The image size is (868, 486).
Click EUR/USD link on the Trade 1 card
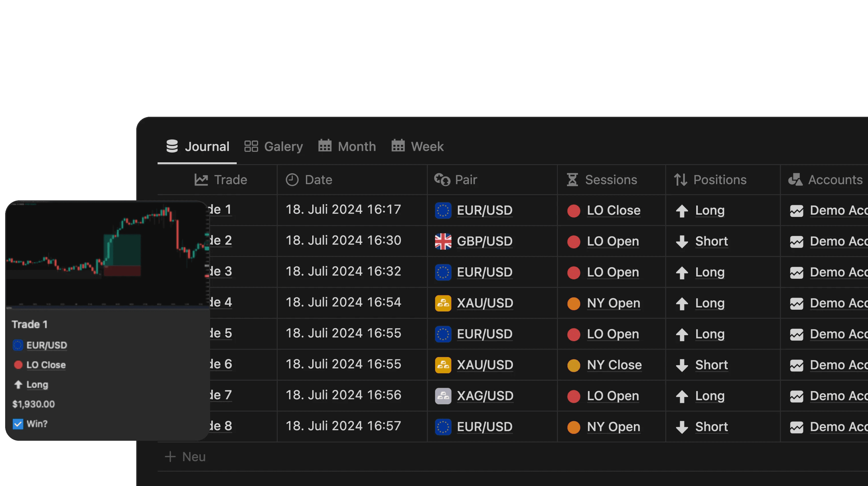(x=46, y=345)
